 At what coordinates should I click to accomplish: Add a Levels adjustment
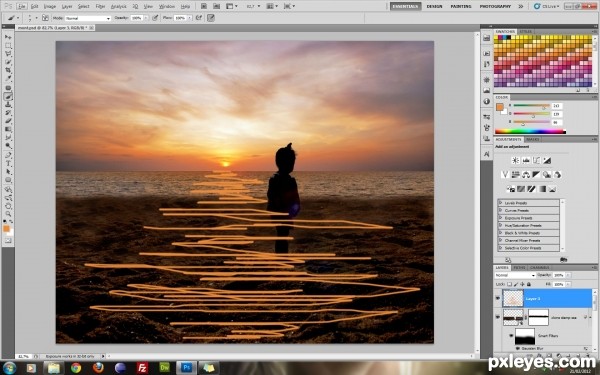(x=526, y=160)
